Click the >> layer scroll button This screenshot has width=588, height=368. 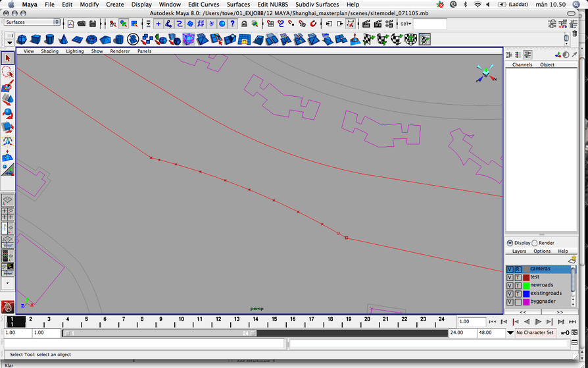click(x=560, y=312)
